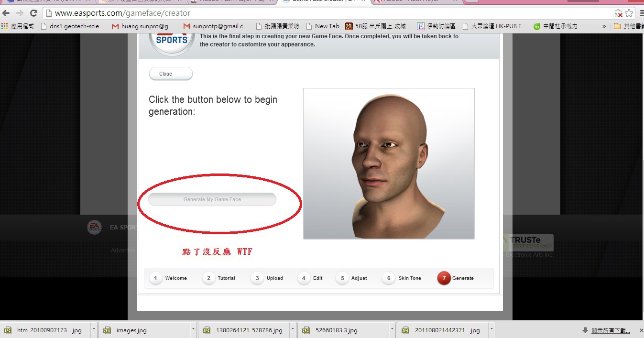Go to step 2 Tutorial
This screenshot has height=338, width=644.
tap(219, 278)
